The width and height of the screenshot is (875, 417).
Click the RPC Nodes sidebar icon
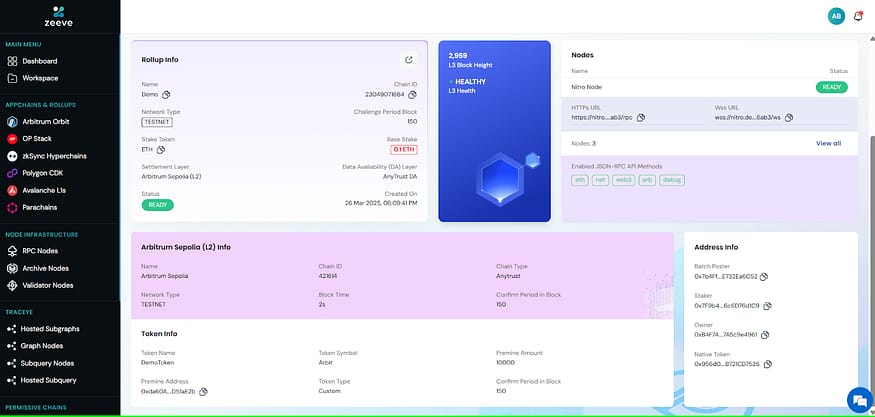(12, 251)
